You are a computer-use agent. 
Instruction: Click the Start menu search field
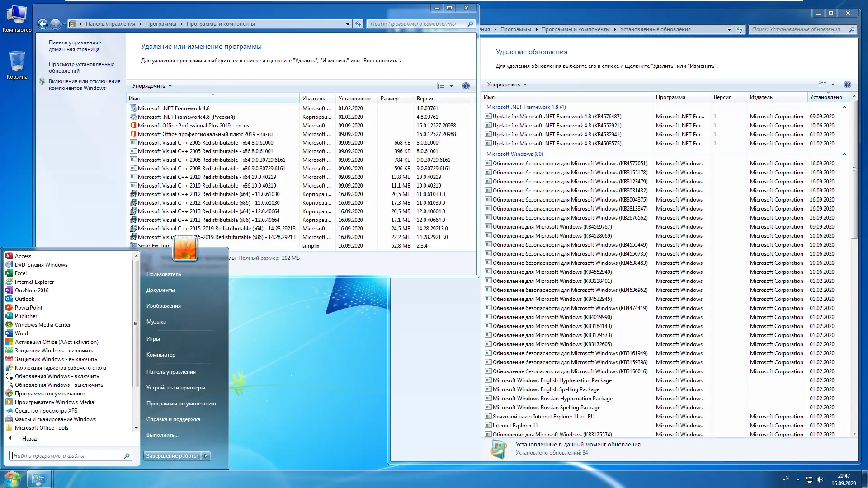67,456
